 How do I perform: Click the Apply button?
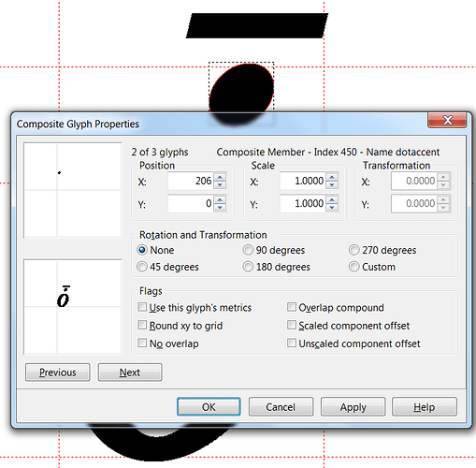click(x=353, y=407)
